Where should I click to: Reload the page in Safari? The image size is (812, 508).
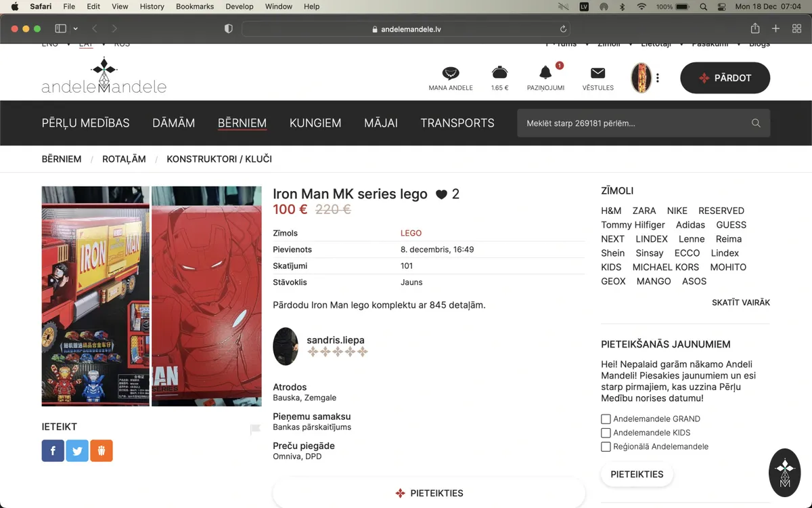point(562,29)
